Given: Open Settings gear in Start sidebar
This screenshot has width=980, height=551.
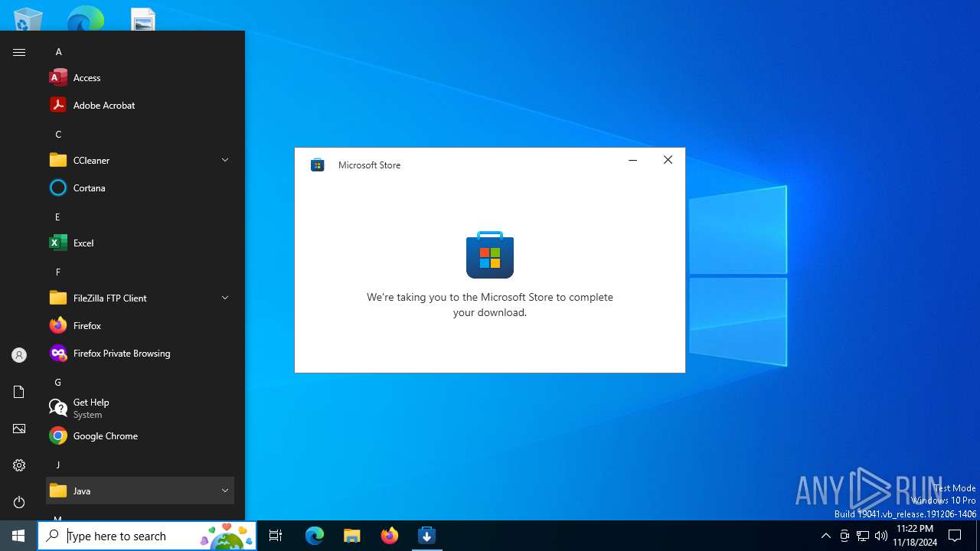Looking at the screenshot, I should click(19, 465).
